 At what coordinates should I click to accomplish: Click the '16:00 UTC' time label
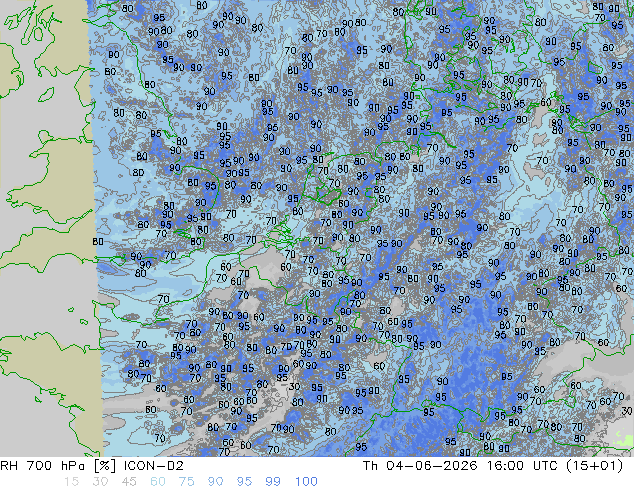click(x=521, y=466)
